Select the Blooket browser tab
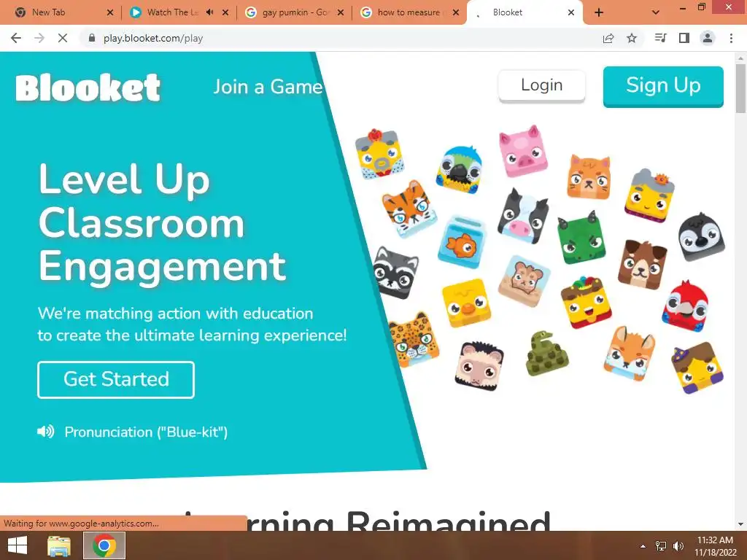 pos(525,12)
